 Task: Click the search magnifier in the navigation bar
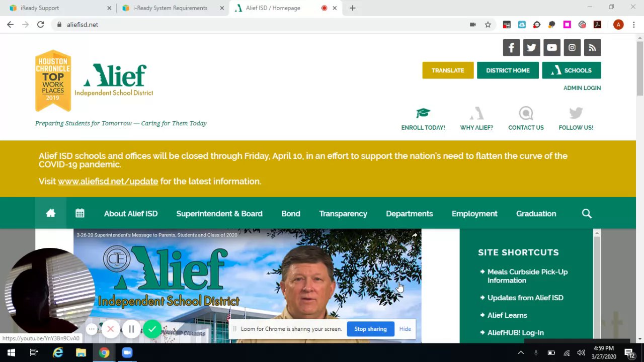(587, 214)
